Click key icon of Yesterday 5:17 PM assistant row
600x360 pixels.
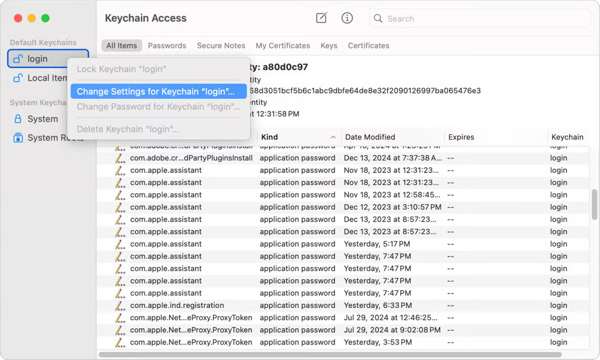click(120, 244)
